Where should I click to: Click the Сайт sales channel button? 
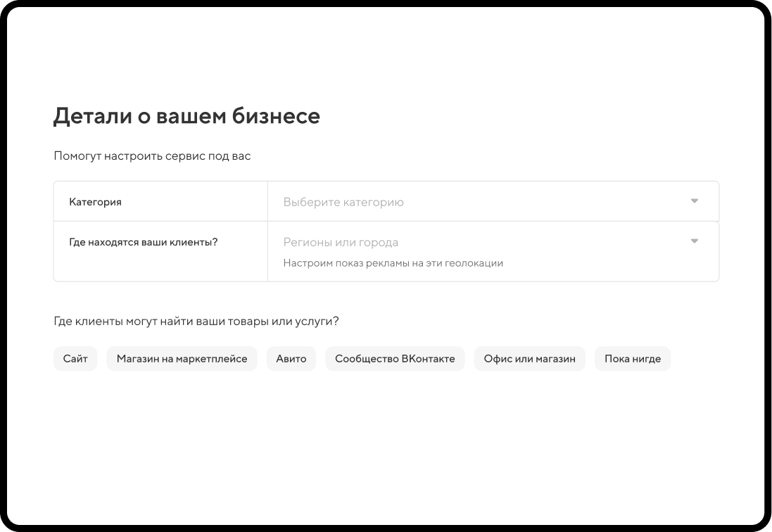click(x=75, y=358)
